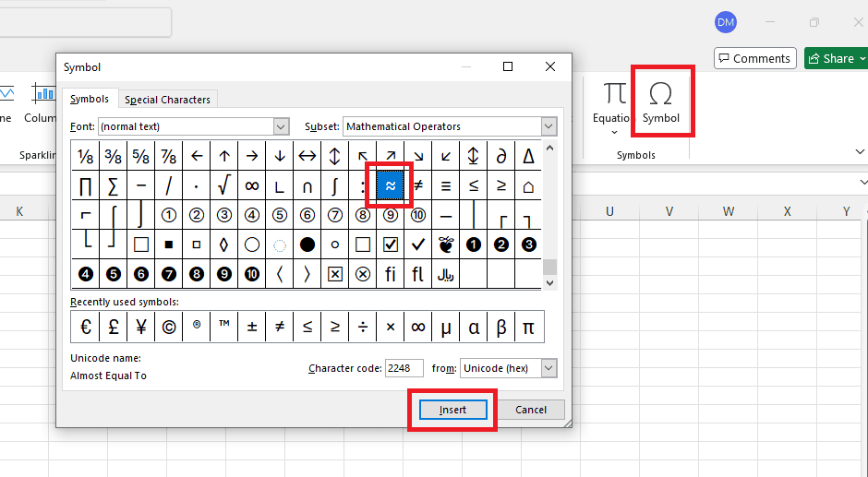Select the left right arrow symbol
The height and width of the screenshot is (477, 868).
pyautogui.click(x=307, y=157)
